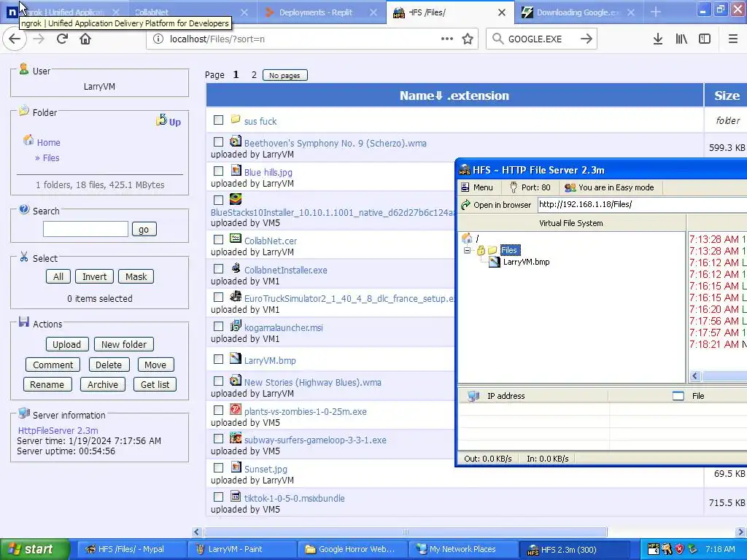Click the HFS tray icon in system tray

point(654,549)
